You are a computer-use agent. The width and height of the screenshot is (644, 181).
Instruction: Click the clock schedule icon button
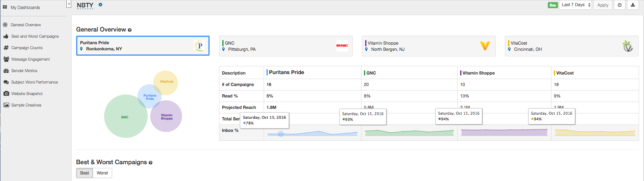click(x=619, y=5)
